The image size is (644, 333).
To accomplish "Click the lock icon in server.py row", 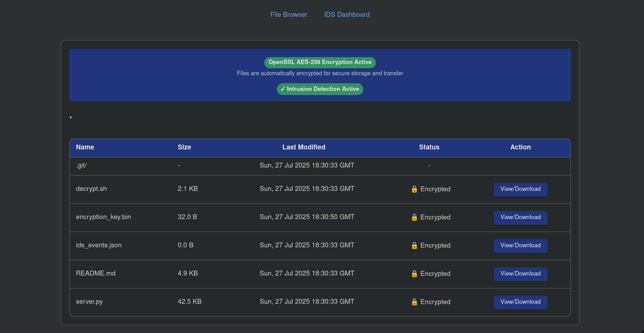I will pyautogui.click(x=414, y=302).
